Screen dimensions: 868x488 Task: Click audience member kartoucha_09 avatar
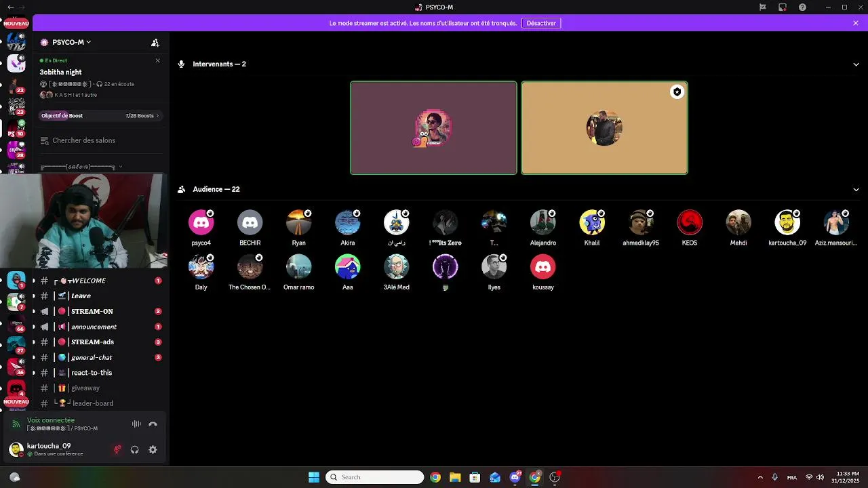click(x=787, y=222)
